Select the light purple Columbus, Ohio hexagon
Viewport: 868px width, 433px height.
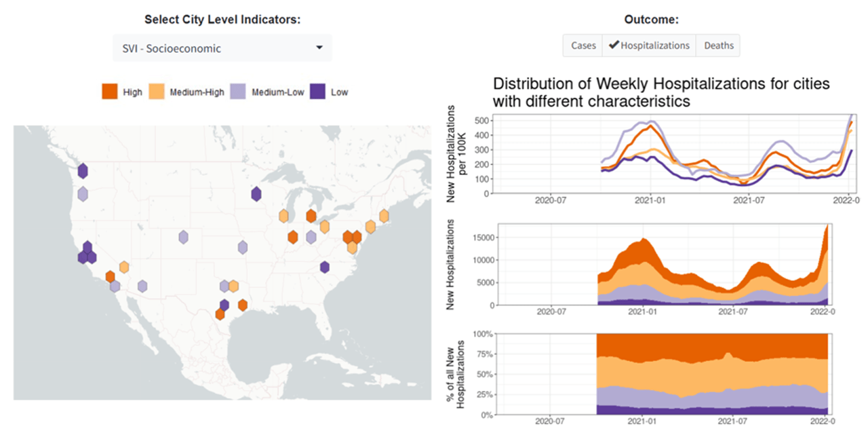(x=311, y=237)
